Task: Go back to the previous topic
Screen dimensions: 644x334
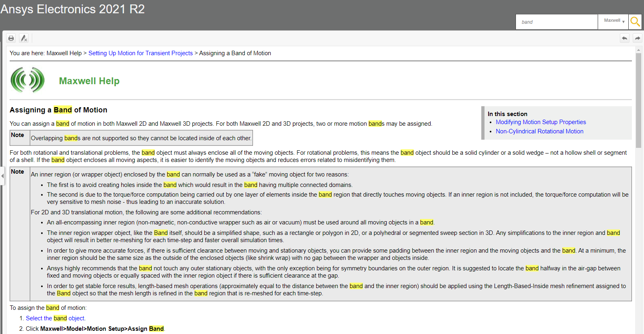Action: pos(625,38)
